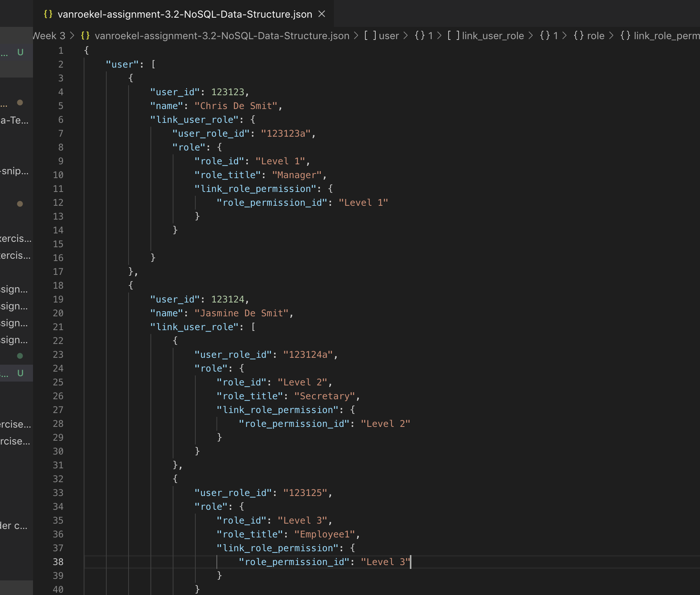Click the array icon before user breadcrumb

click(370, 36)
